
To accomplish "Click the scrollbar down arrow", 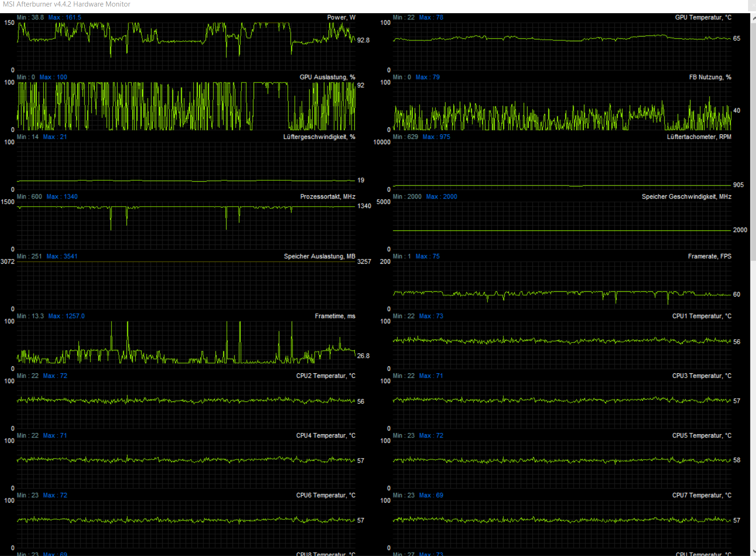I will click(753, 551).
